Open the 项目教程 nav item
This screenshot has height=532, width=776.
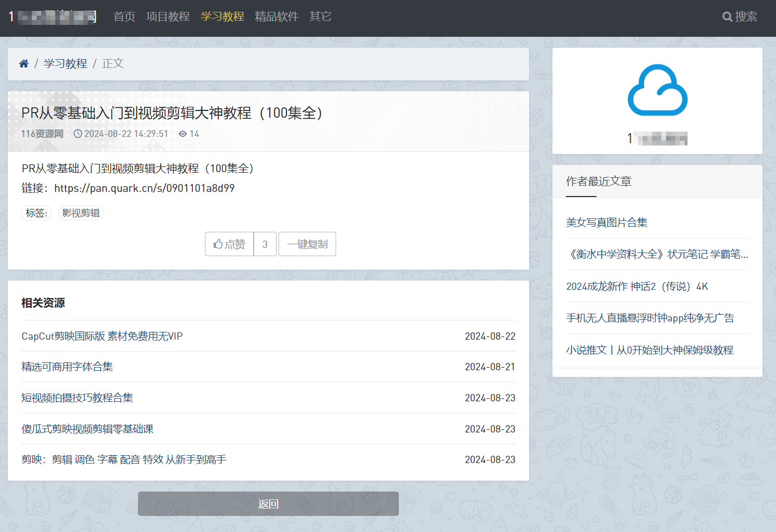[x=168, y=17]
